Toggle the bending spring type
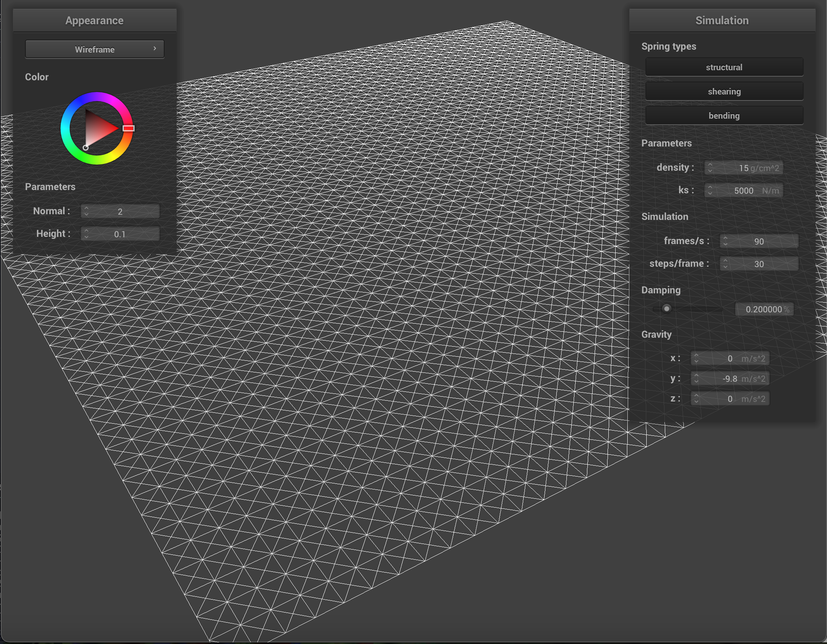 pyautogui.click(x=724, y=116)
